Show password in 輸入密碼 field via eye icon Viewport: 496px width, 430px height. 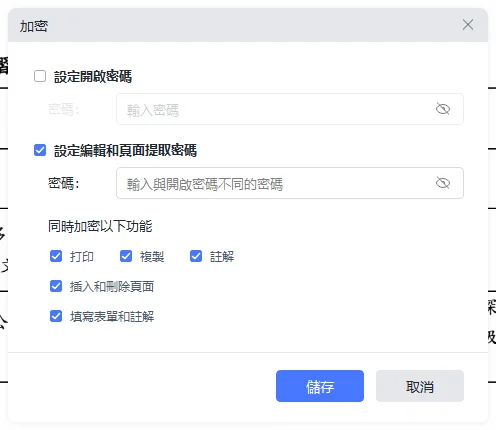pyautogui.click(x=443, y=109)
